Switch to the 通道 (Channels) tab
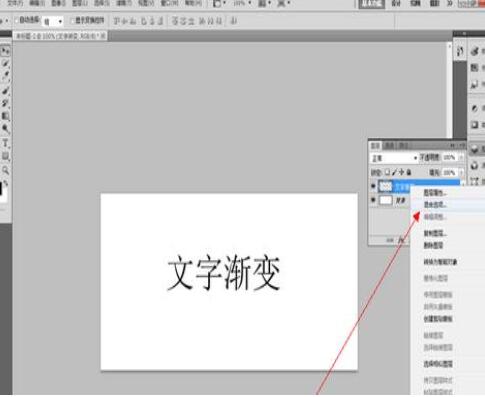485x397 pixels. [389, 146]
